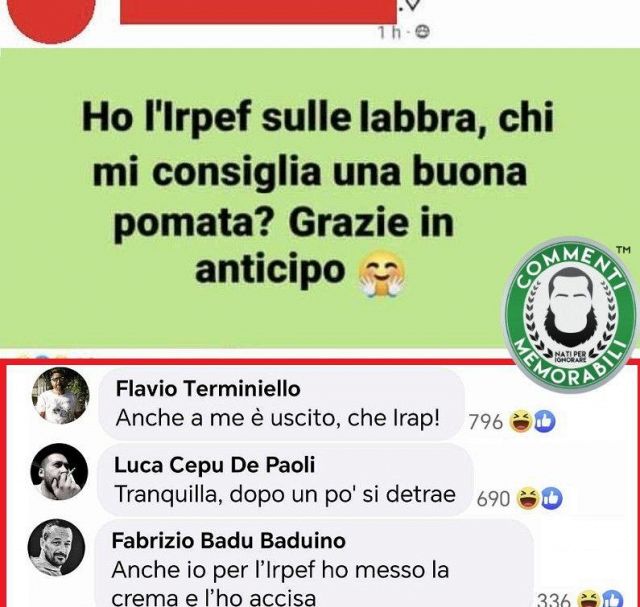
Task: Open the 690 reactions count
Action: 493,499
